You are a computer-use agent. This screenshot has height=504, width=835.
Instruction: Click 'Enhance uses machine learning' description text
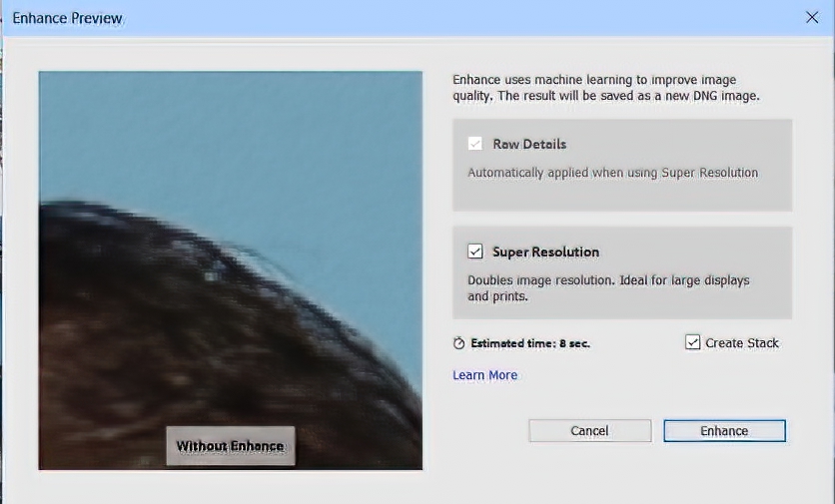(x=606, y=88)
